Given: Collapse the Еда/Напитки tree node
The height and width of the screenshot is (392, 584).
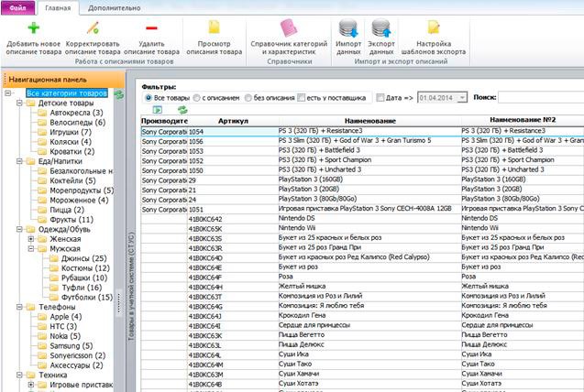Looking at the screenshot, I should tap(19, 161).
